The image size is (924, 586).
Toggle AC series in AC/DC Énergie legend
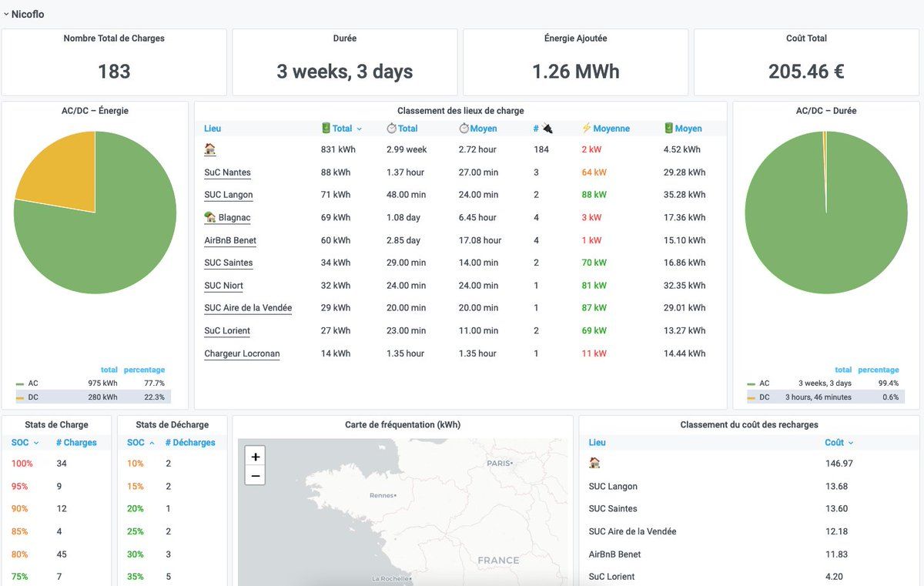pyautogui.click(x=33, y=383)
